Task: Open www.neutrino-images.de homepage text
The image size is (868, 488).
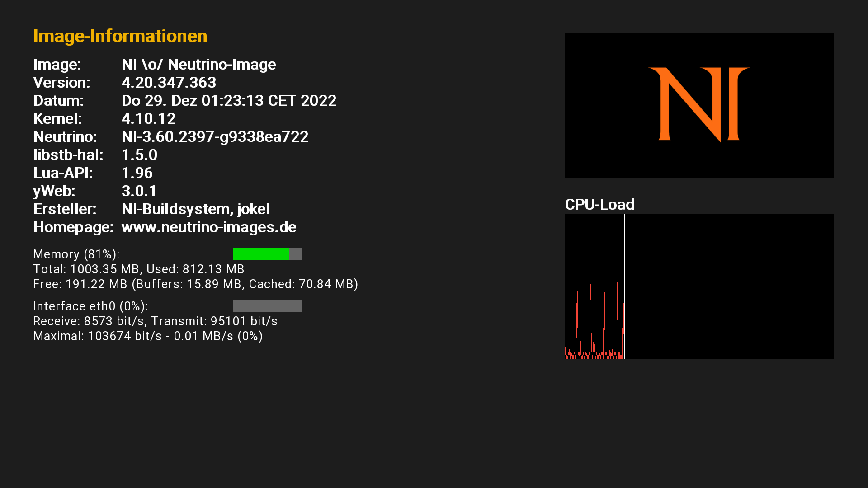Action: point(209,227)
